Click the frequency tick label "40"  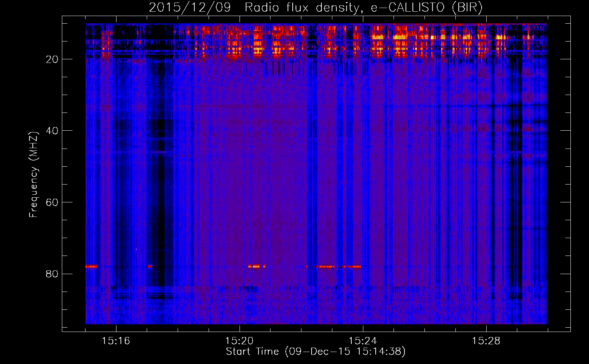(52, 131)
